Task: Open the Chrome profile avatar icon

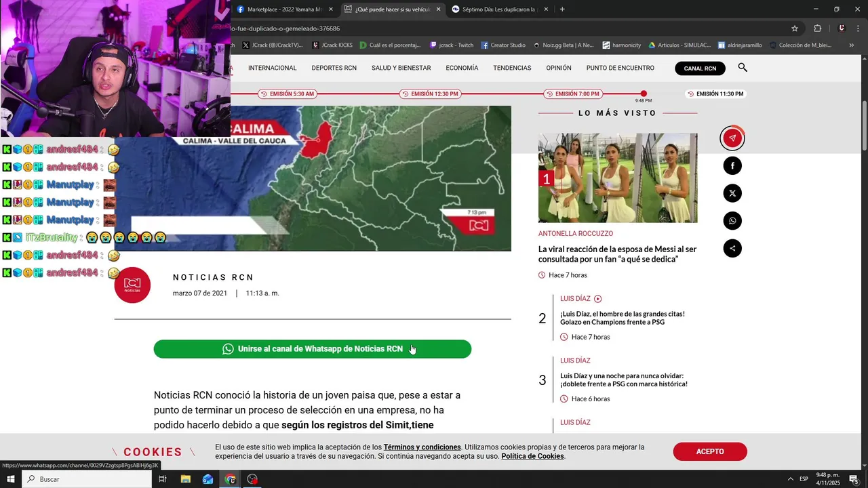Action: tap(842, 28)
